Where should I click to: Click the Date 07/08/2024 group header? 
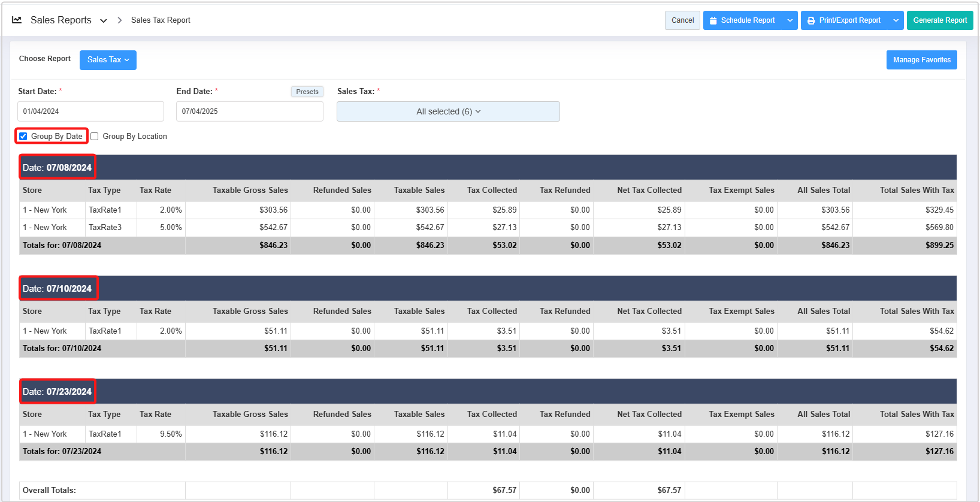point(58,168)
